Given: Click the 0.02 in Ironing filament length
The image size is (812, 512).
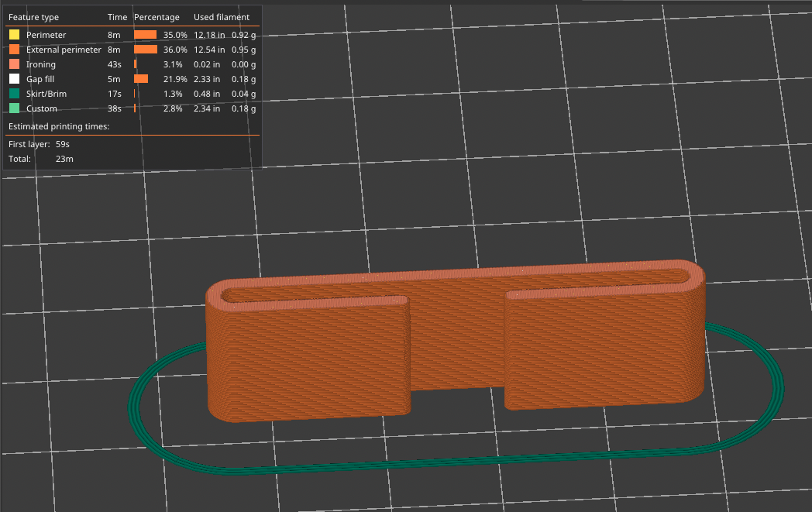Looking at the screenshot, I should [207, 64].
